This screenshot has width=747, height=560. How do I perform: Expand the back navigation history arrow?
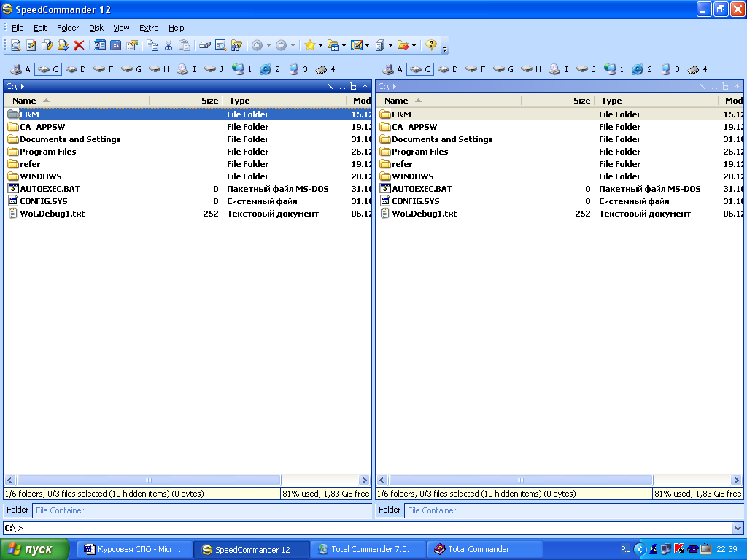pyautogui.click(x=268, y=45)
